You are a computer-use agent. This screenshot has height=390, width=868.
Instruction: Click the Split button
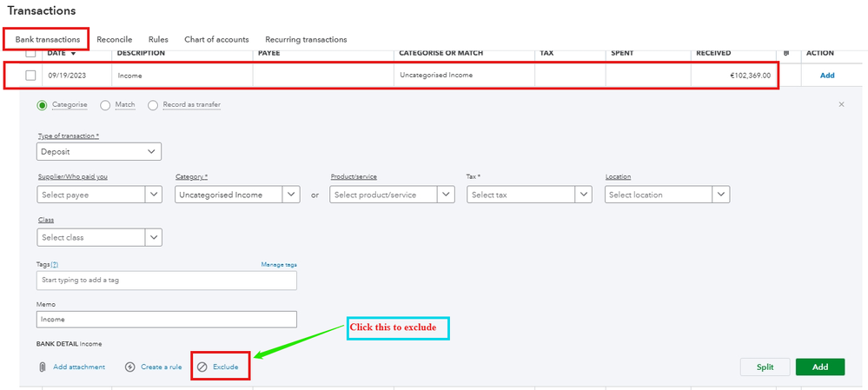[x=765, y=367]
